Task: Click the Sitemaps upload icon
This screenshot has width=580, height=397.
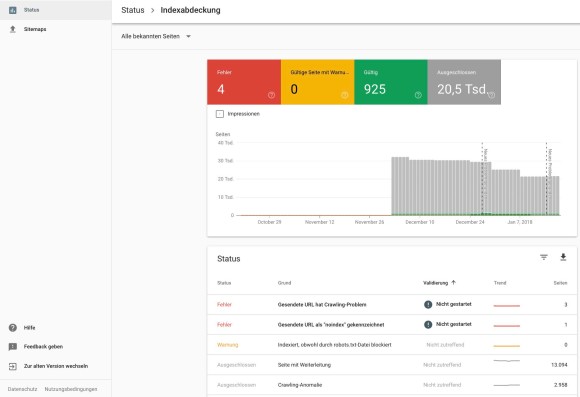Action: pyautogui.click(x=13, y=29)
